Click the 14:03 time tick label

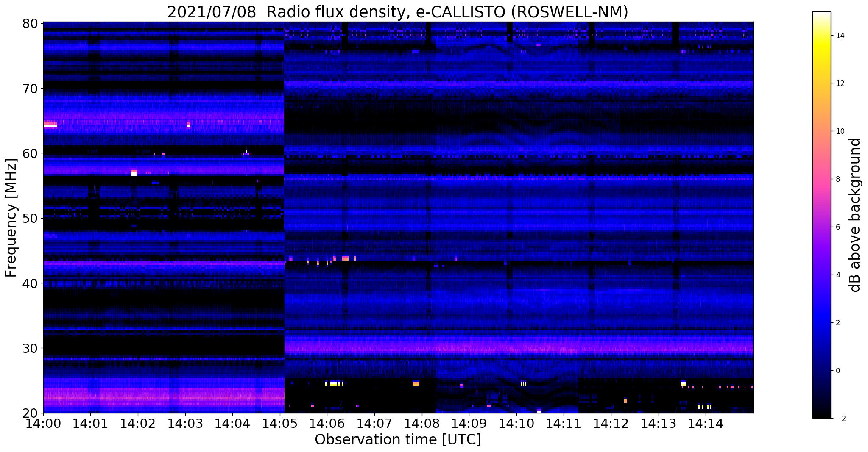pos(184,423)
